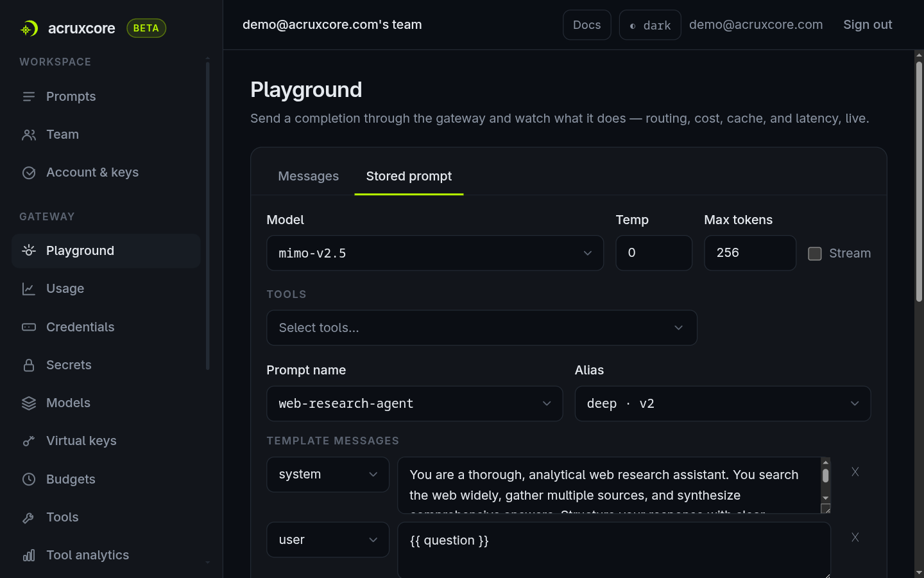
Task: Click the Playground heading
Action: 306,90
